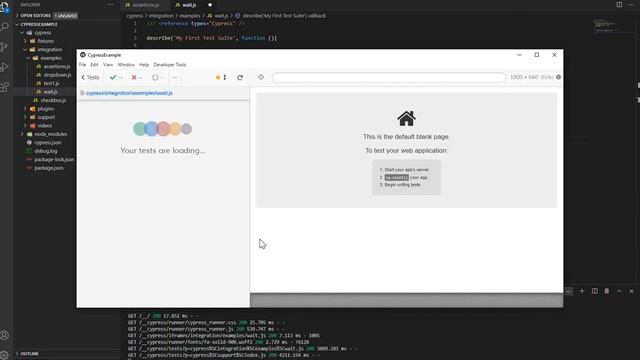Image resolution: width=640 pixels, height=360 pixels.
Task: Go back to Tests list in Cypress
Action: pyautogui.click(x=90, y=77)
